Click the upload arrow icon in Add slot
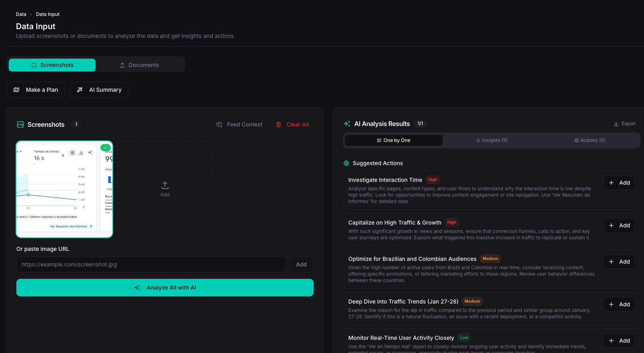Screen dimensions: 644x353 tap(165, 185)
